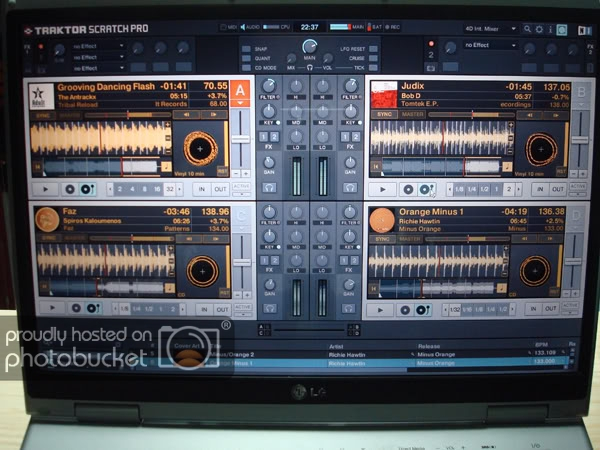Screen dimensions: 600x450
Task: Set cue on deck D
Action: [x=405, y=310]
